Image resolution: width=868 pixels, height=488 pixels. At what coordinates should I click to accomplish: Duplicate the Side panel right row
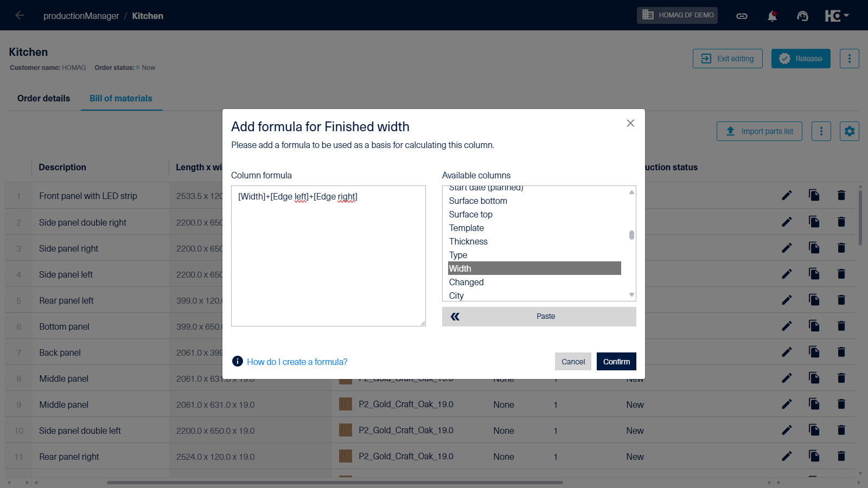814,247
